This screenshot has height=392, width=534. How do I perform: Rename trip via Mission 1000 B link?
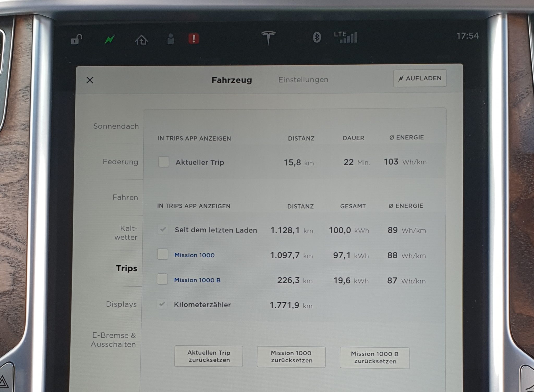[197, 280]
